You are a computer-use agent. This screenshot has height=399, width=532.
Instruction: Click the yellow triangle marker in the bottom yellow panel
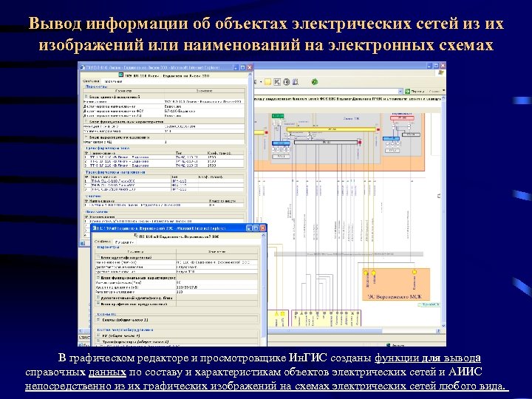coord(276,314)
